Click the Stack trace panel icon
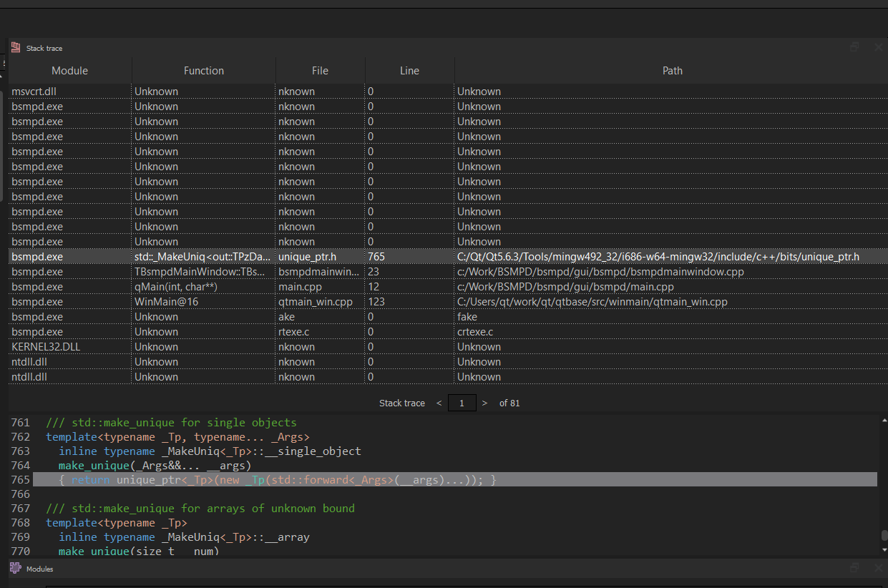The height and width of the screenshot is (588, 888). point(14,47)
